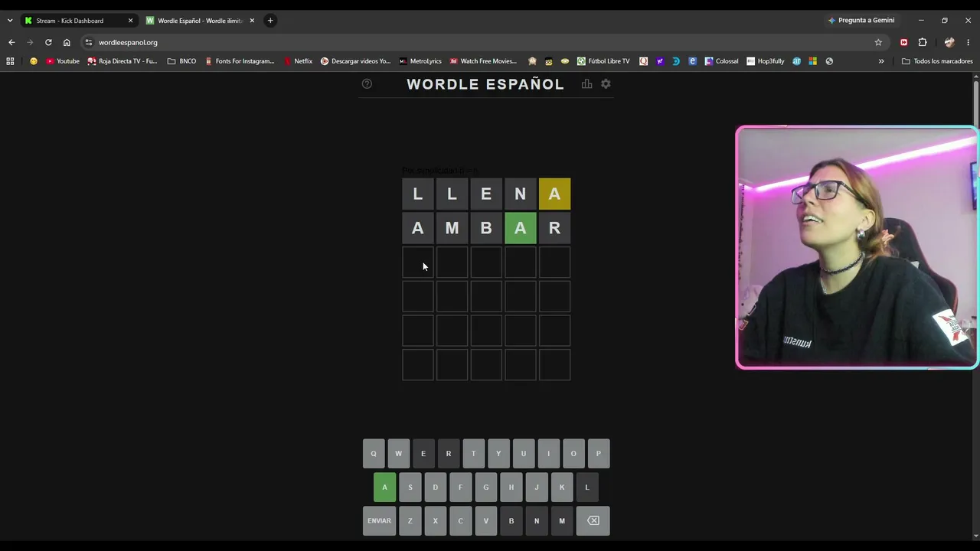Open the Chrome three-dot menu
This screenshot has width=980, height=551.
pos(969,43)
